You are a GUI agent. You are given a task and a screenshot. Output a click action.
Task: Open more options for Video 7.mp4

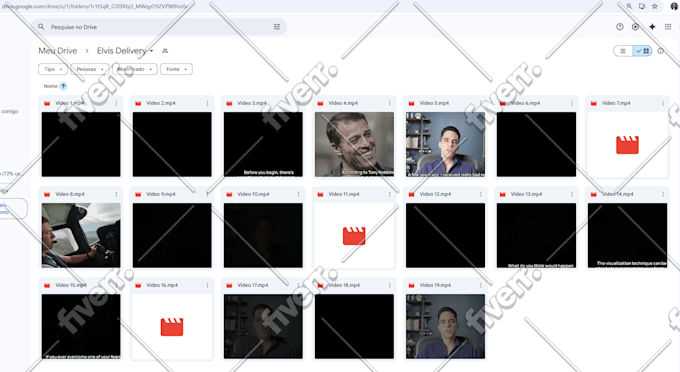pos(663,103)
